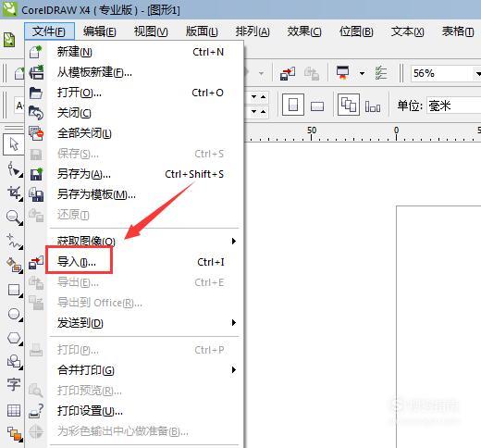Select the Crop tool

pyautogui.click(x=14, y=193)
